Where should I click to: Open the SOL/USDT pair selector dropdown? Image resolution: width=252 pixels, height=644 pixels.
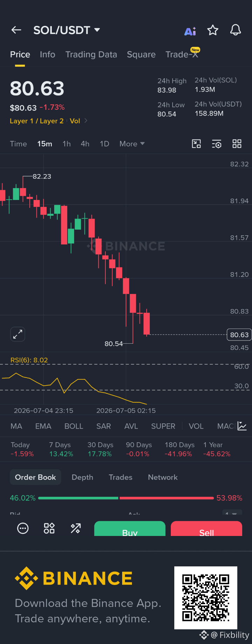click(x=66, y=30)
